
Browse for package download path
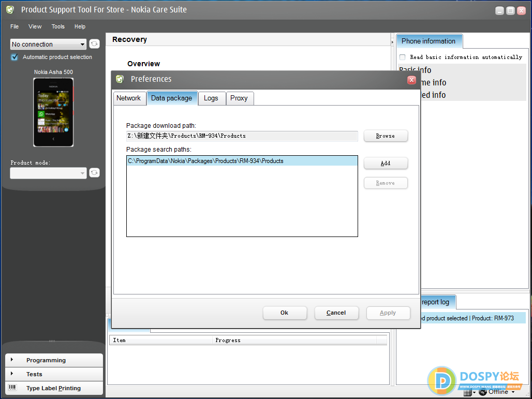pyautogui.click(x=386, y=136)
